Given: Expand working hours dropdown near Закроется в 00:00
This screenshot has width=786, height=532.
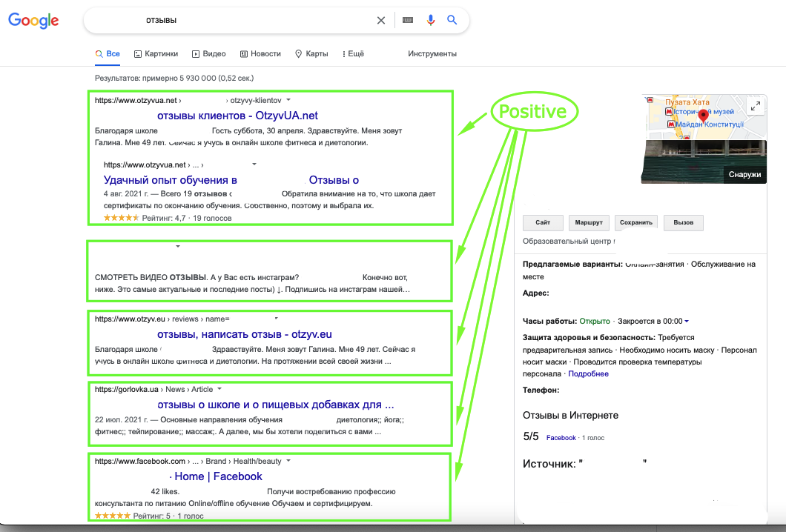Looking at the screenshot, I should click(687, 321).
